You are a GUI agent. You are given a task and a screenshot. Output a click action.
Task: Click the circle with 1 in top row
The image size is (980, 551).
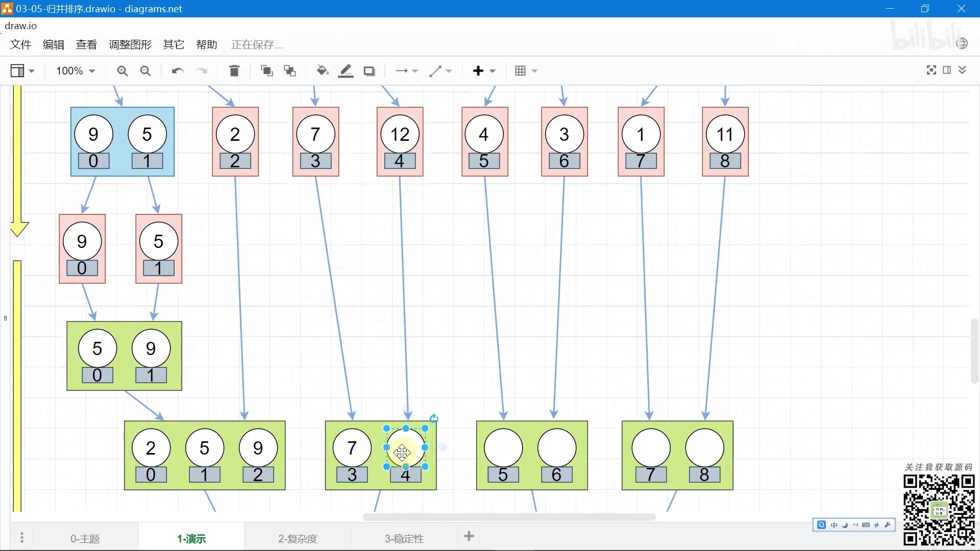(641, 134)
